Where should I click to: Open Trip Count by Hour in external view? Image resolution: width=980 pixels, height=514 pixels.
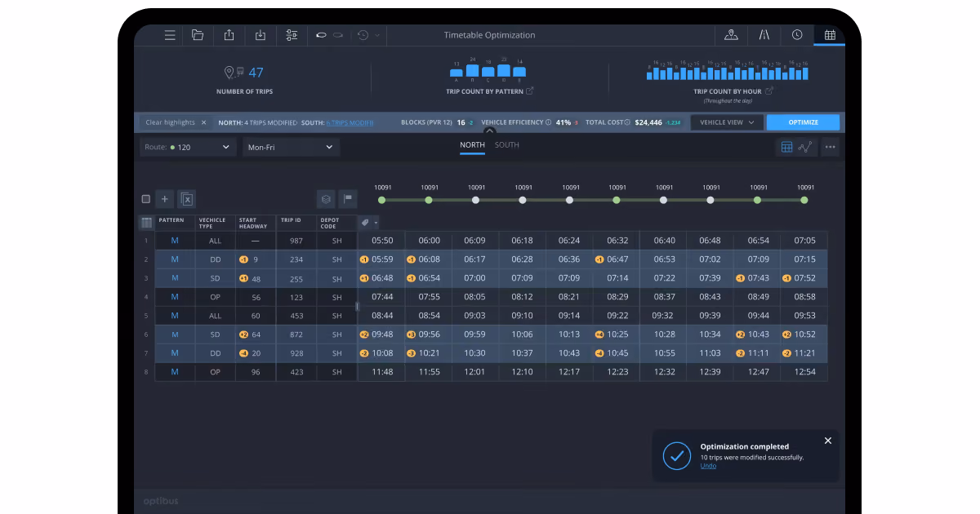769,91
